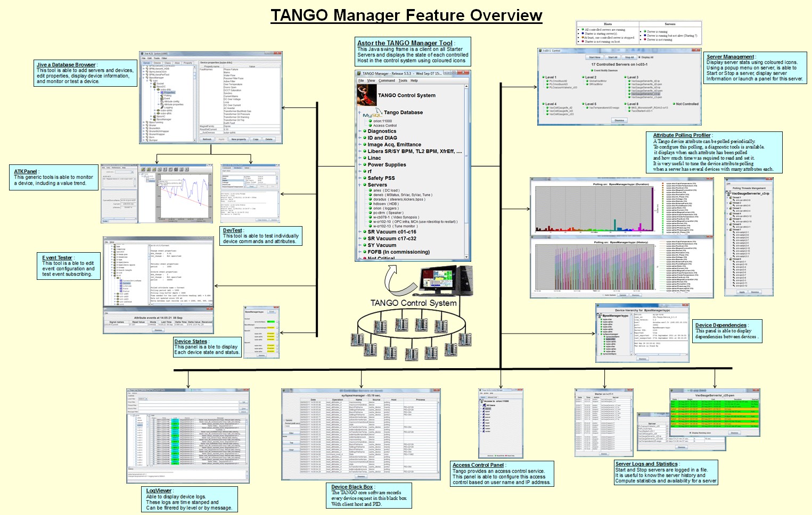Image resolution: width=812 pixels, height=515 pixels.
Task: Click Start New in I-c03-1 Control
Action: pyautogui.click(x=595, y=57)
